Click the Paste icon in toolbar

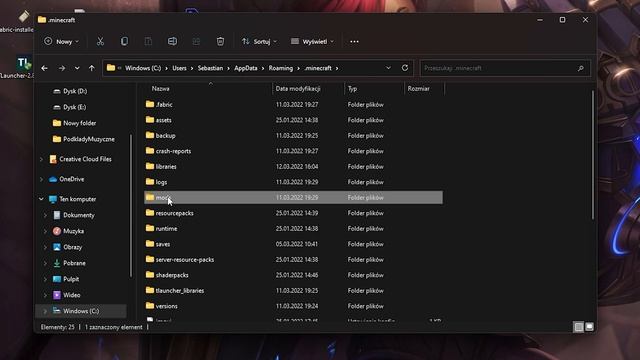click(148, 41)
